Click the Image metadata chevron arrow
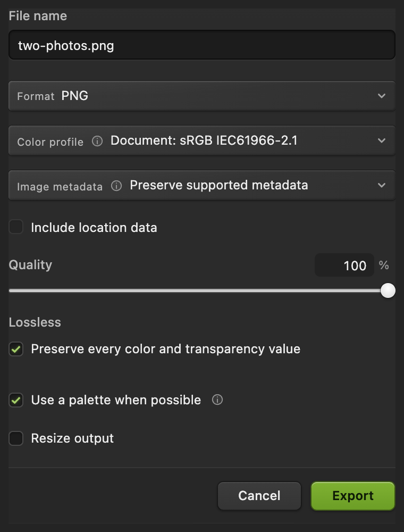 click(382, 185)
